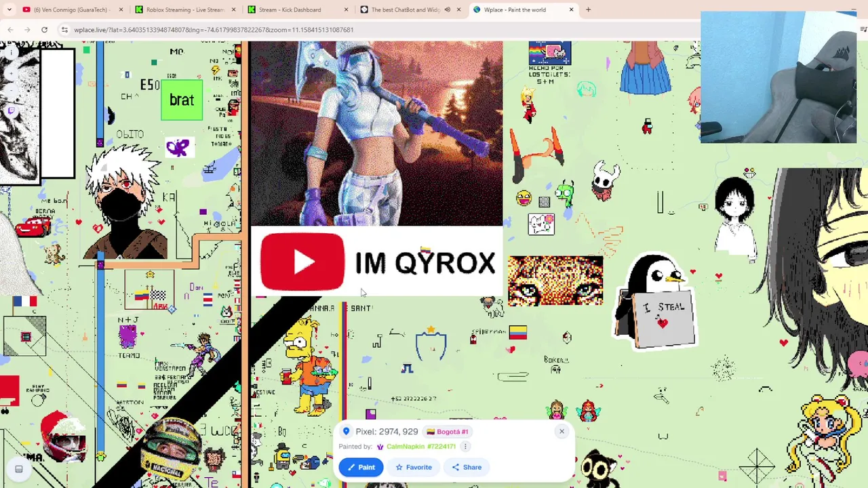Click the purple butterfly pixel art
This screenshot has height=488, width=868.
[x=179, y=148]
